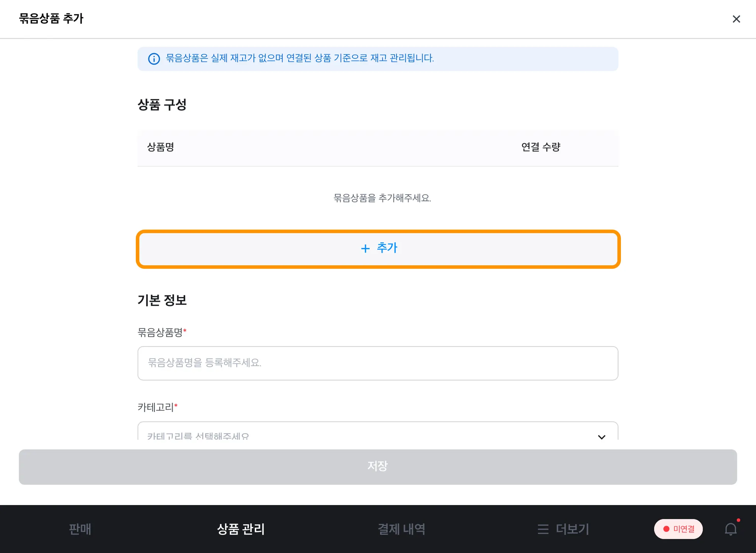
Task: Open the 더보기 menu
Action: [572, 529]
